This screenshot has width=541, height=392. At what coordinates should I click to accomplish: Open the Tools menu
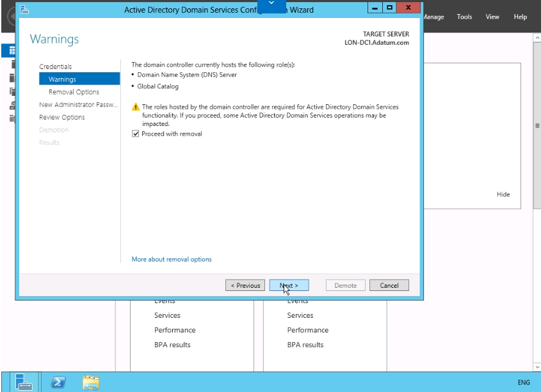coord(464,17)
